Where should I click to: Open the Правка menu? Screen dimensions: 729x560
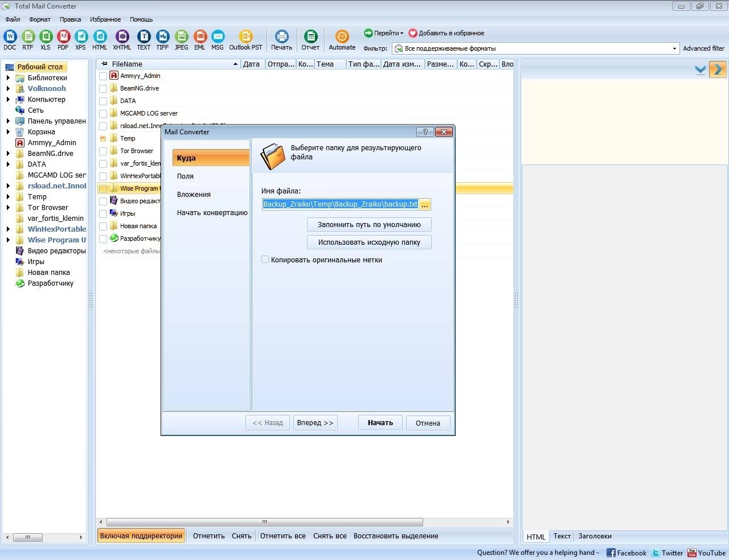[70, 19]
